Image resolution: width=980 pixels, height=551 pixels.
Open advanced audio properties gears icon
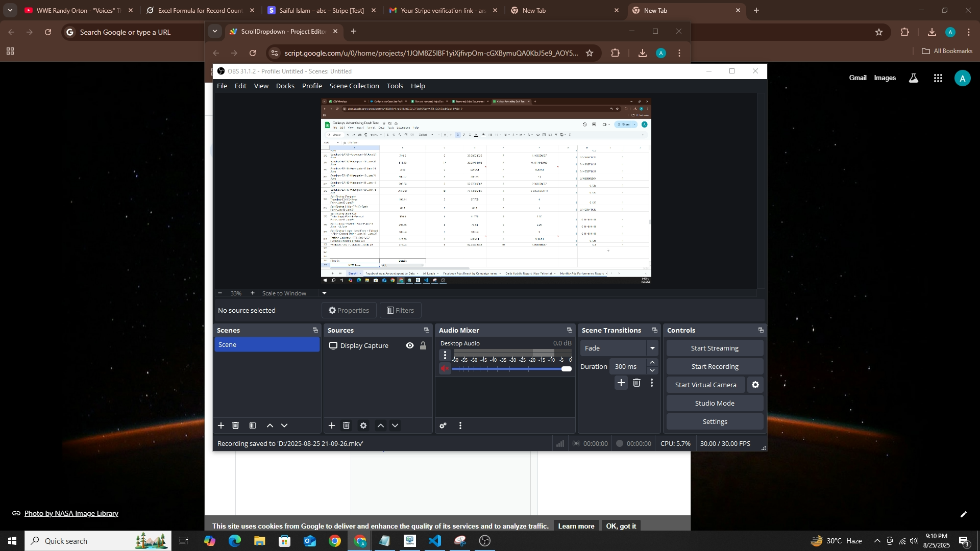point(443,425)
